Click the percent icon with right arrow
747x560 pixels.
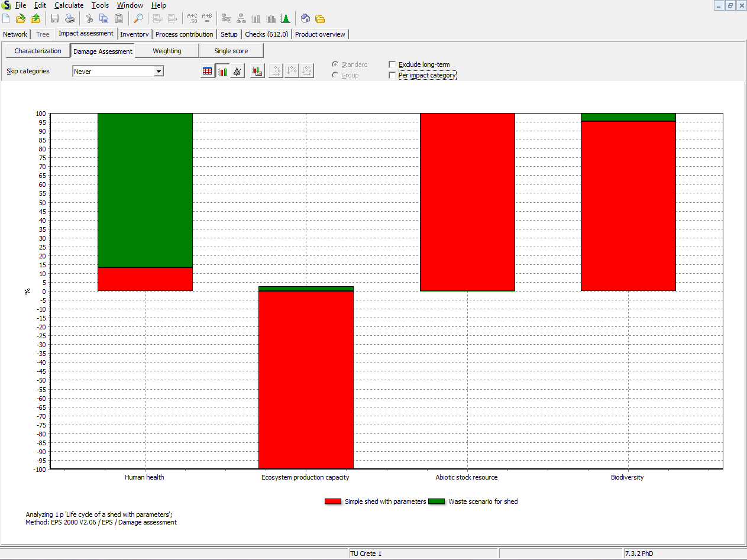[x=276, y=72]
